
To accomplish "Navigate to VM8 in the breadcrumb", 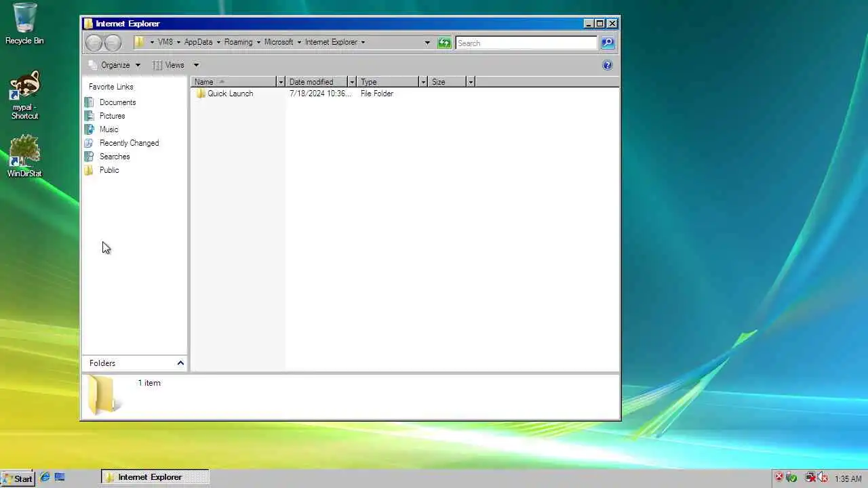I will tap(165, 42).
